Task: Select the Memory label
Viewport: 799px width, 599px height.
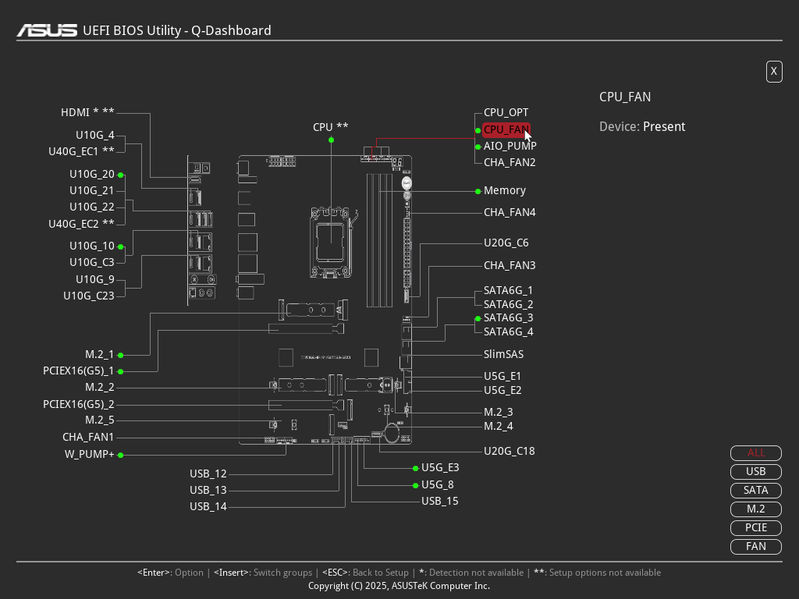Action: (x=504, y=190)
